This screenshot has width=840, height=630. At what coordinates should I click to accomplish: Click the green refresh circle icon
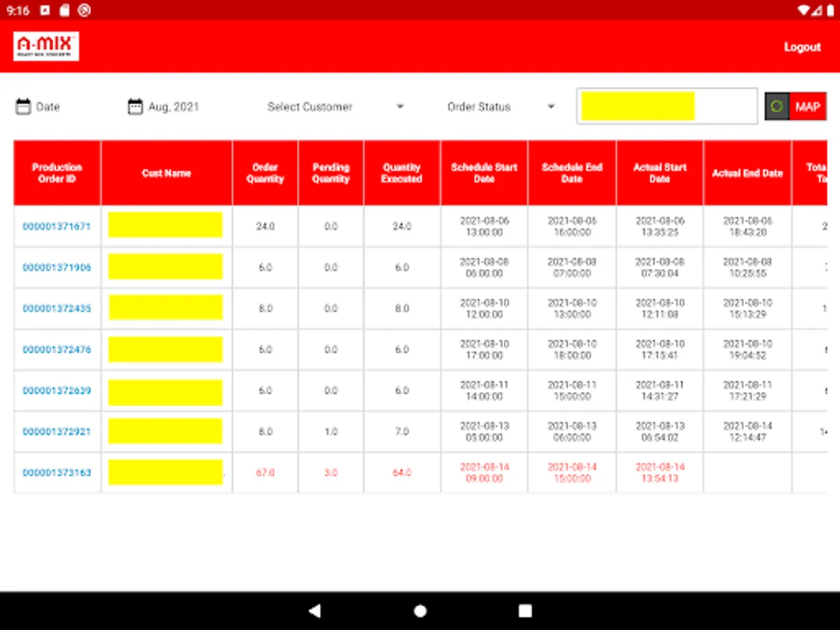[x=776, y=106]
